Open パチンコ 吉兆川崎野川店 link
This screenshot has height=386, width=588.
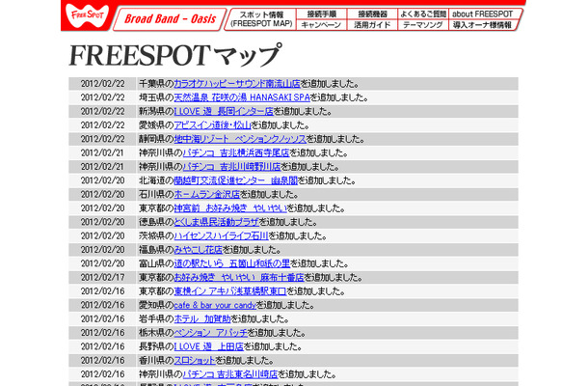coord(231,167)
